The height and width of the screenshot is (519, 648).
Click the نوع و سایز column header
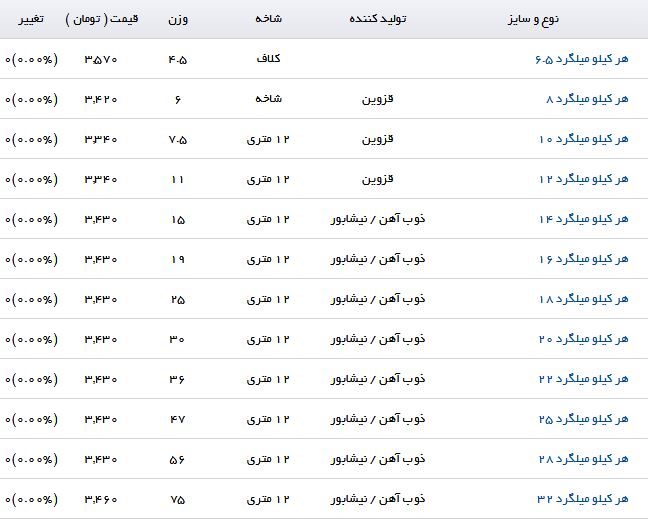tap(533, 19)
